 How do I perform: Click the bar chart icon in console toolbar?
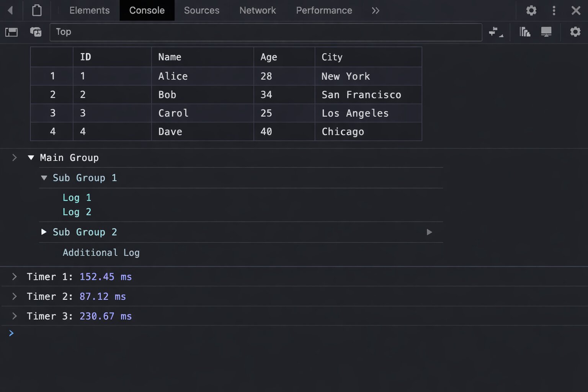click(525, 32)
